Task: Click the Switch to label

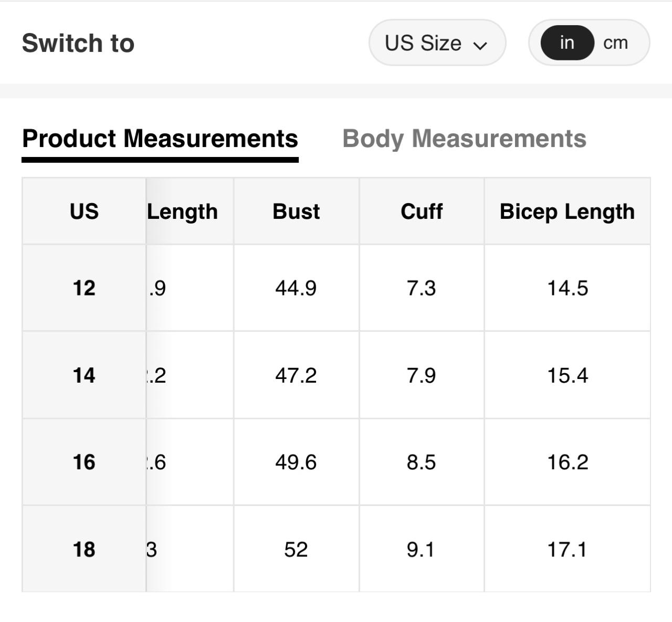Action: pos(78,43)
